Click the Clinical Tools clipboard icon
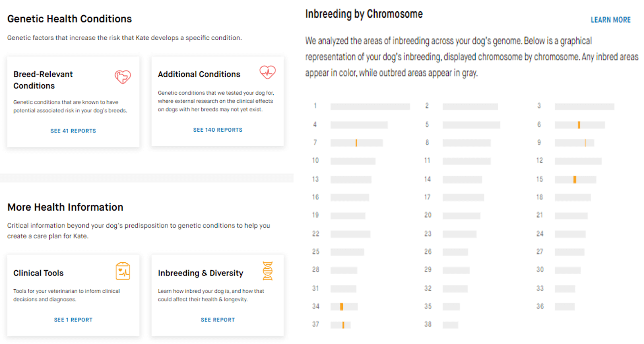 pyautogui.click(x=123, y=271)
